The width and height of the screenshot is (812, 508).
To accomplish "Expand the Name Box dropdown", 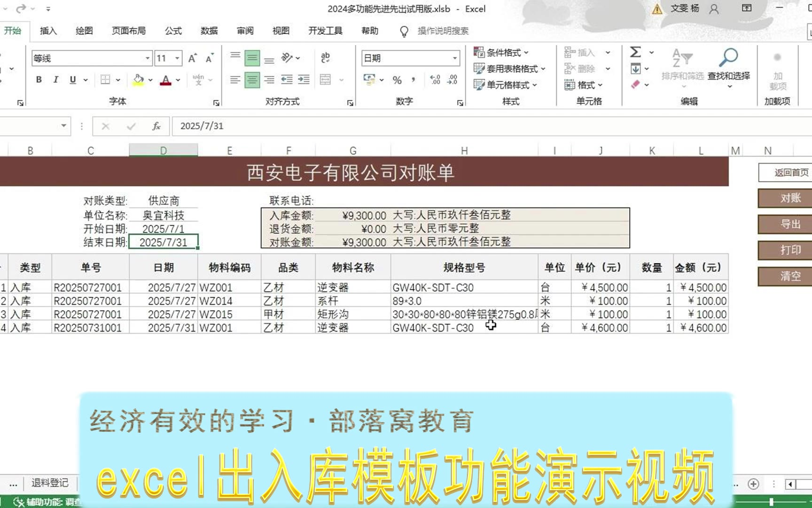I will [x=63, y=126].
